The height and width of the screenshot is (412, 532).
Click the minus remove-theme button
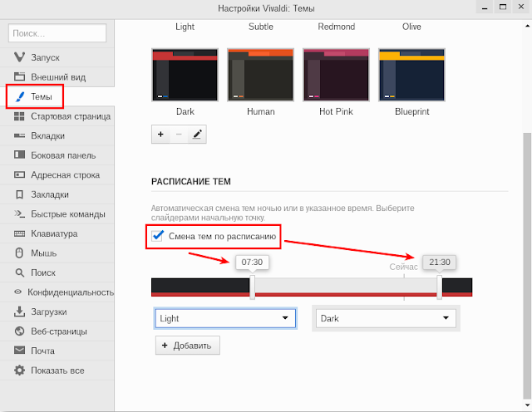179,135
